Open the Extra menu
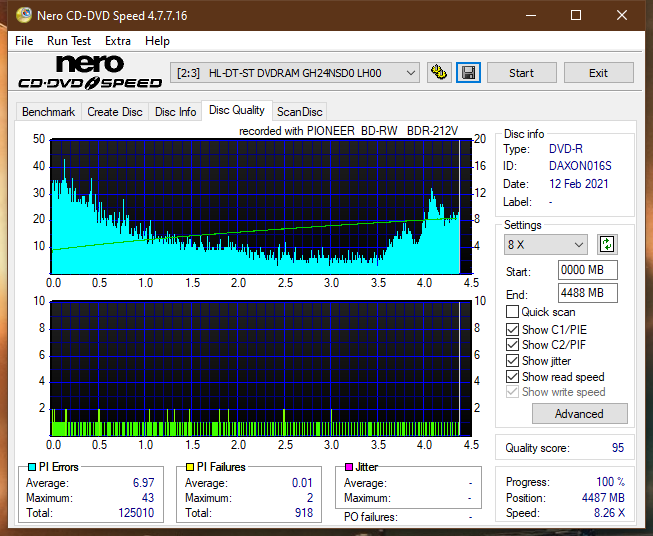Screen dimensions: 653x536 click(x=118, y=41)
